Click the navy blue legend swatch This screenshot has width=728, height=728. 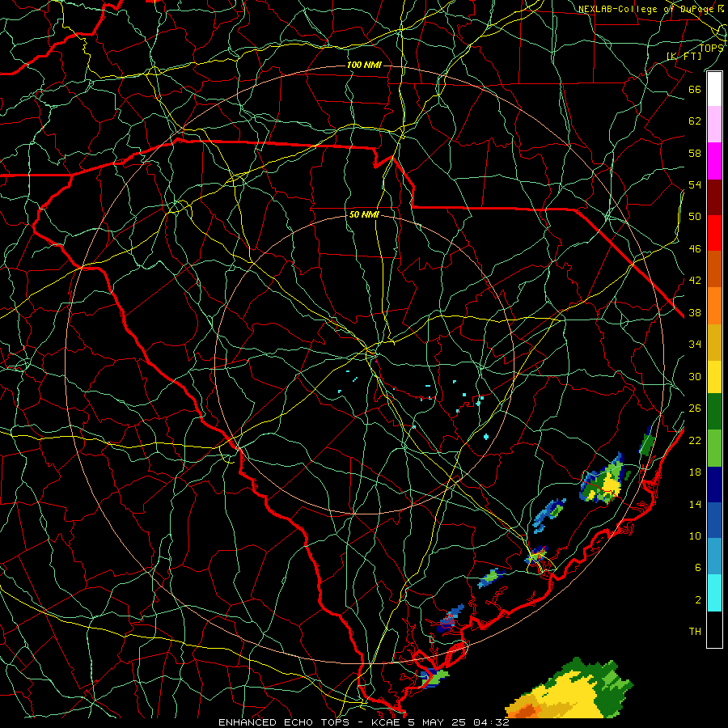pos(714,485)
